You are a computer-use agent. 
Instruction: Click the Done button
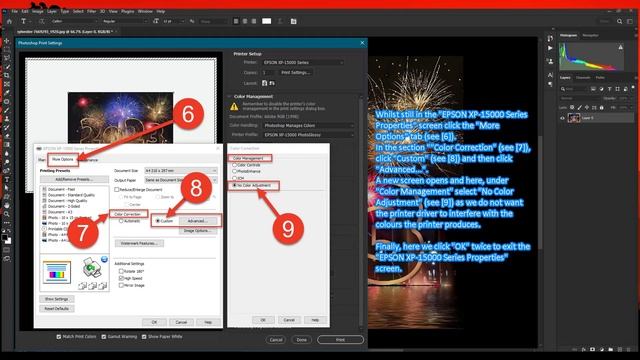tap(302, 340)
